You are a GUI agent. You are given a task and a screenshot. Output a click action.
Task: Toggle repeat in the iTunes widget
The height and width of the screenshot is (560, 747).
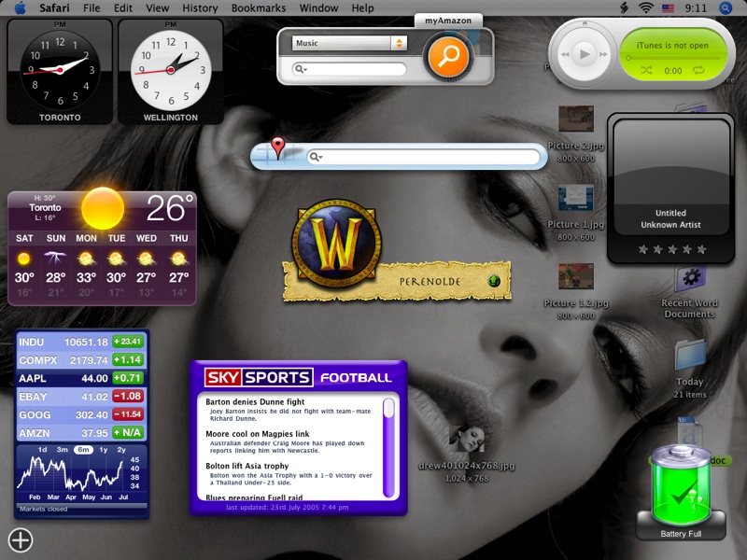(698, 71)
